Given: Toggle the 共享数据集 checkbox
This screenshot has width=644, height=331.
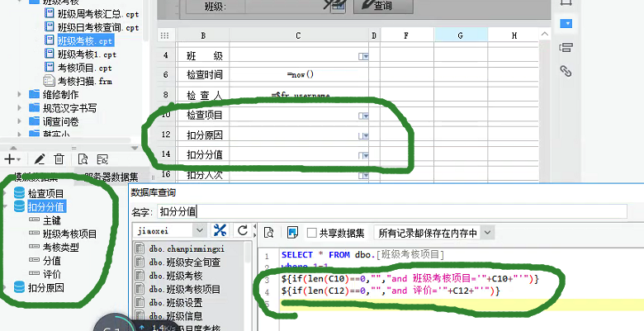Looking at the screenshot, I should (x=312, y=233).
